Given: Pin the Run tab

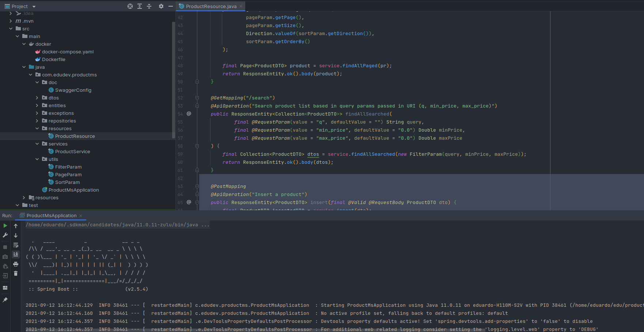Looking at the screenshot, I should 5,300.
